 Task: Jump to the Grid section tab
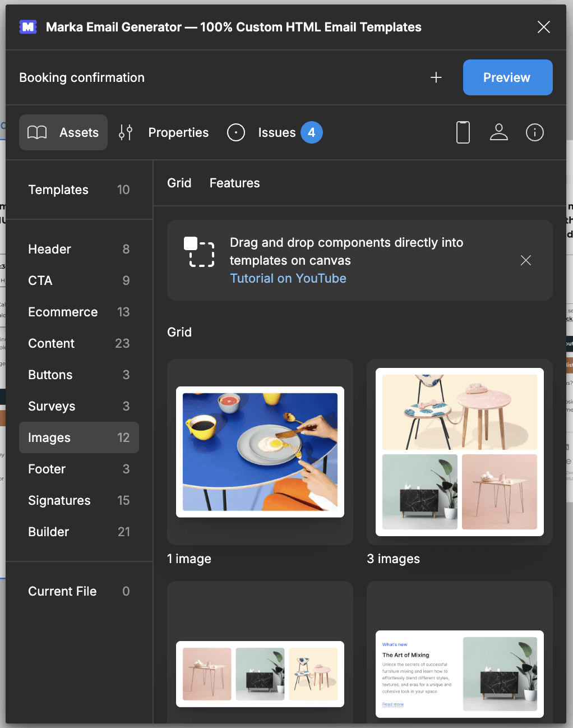179,183
